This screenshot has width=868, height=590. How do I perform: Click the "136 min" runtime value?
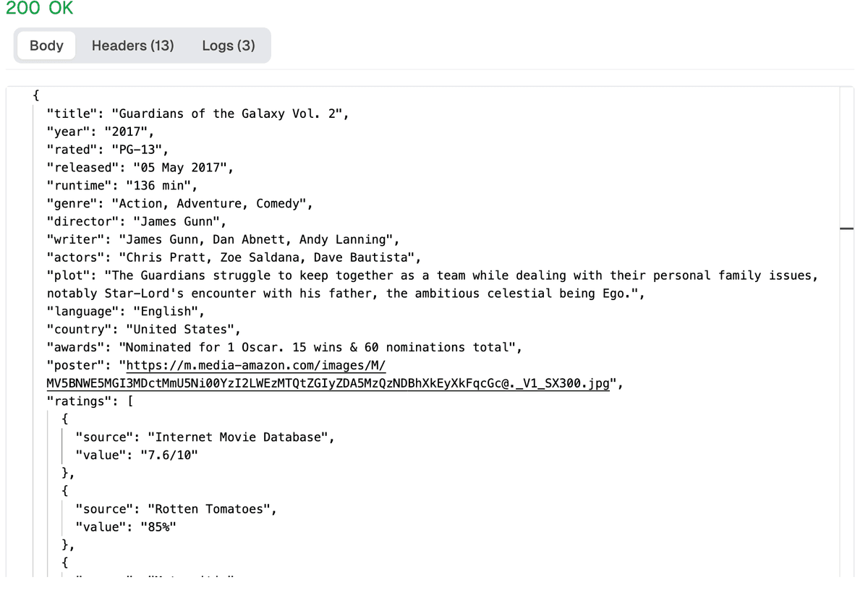158,186
